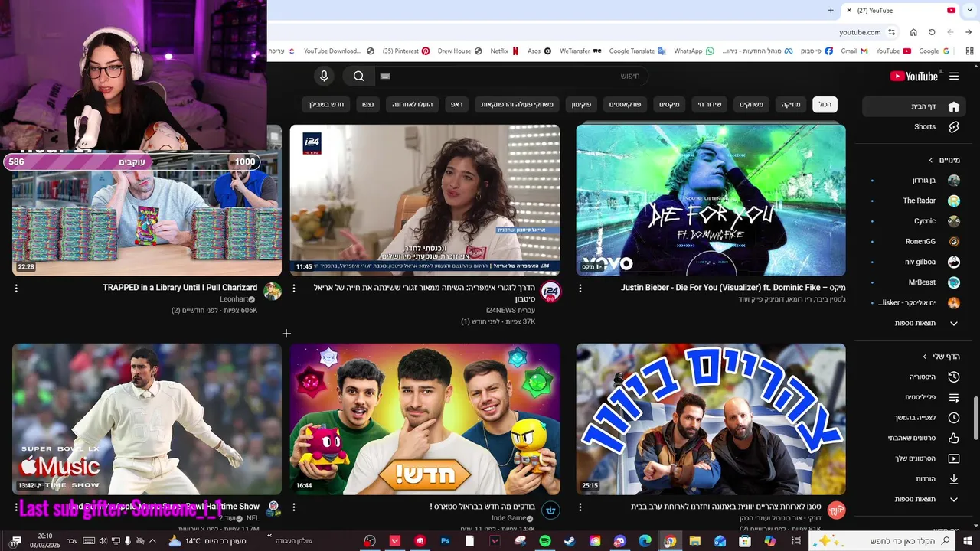Open Photoshop from the taskbar
Image resolution: width=980 pixels, height=551 pixels.
point(445,541)
